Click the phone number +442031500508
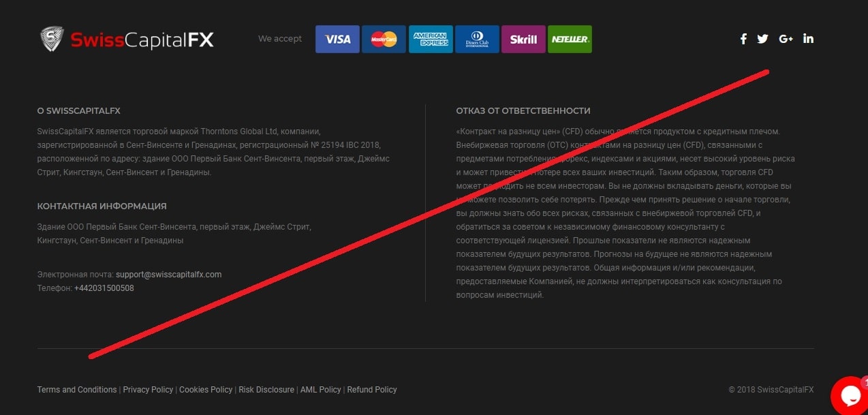 click(104, 288)
